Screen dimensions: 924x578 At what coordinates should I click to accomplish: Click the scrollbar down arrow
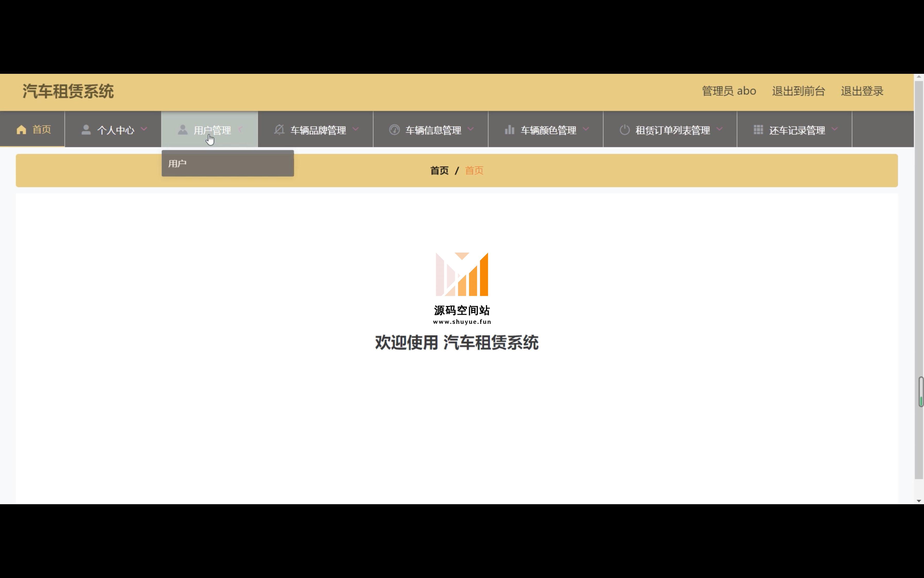click(x=919, y=501)
